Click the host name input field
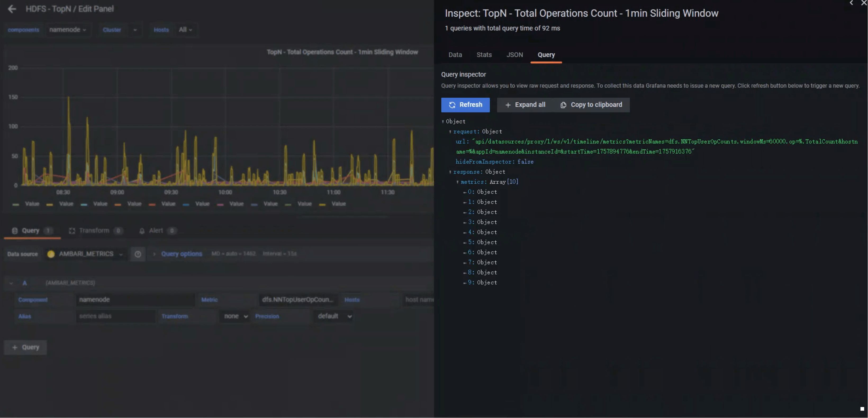Screen dimensions: 868x418 [x=418, y=299]
